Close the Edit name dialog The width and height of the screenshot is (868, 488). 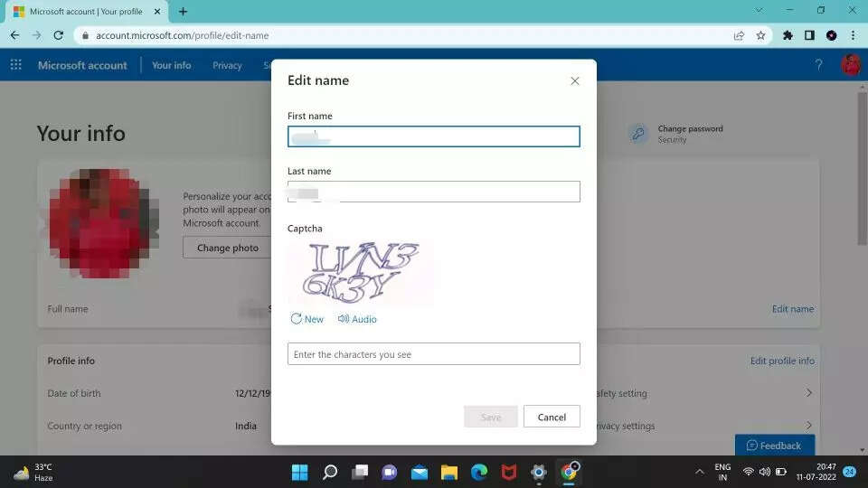(574, 81)
